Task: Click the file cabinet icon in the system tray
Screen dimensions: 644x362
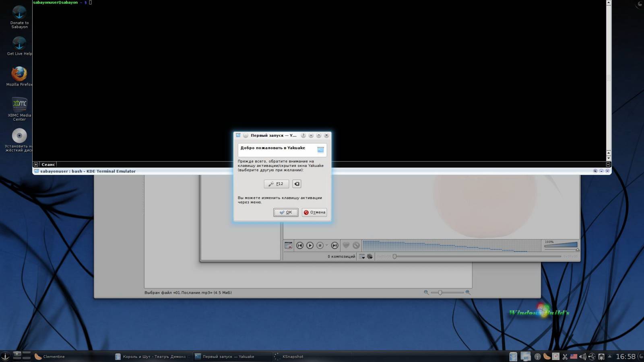Action: 513,356
